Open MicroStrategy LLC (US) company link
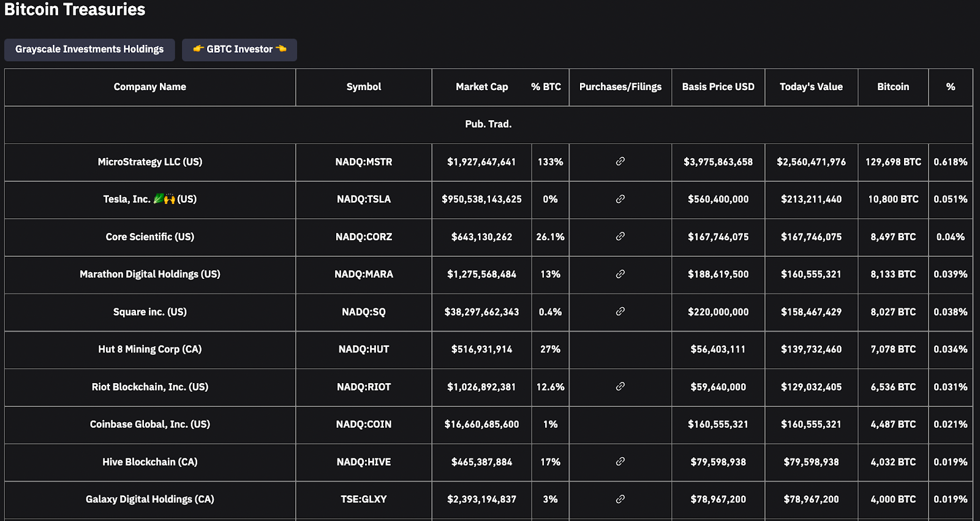The width and height of the screenshot is (980, 521). [150, 162]
